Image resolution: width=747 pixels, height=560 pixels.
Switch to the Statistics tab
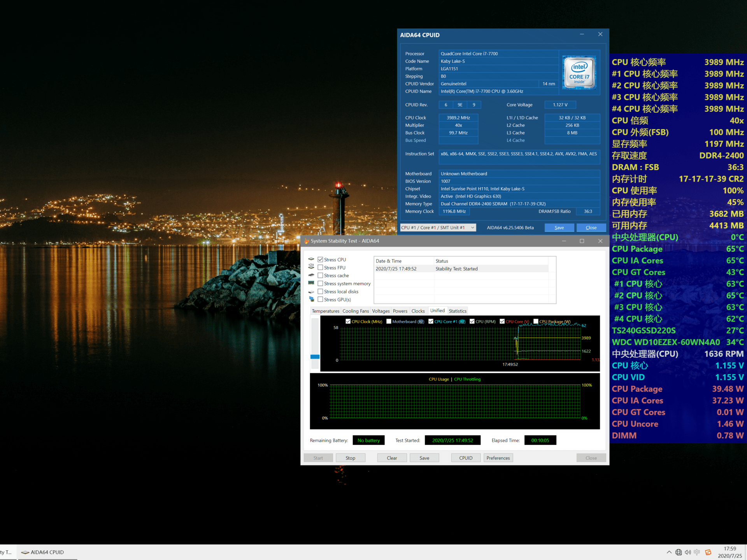click(x=458, y=311)
